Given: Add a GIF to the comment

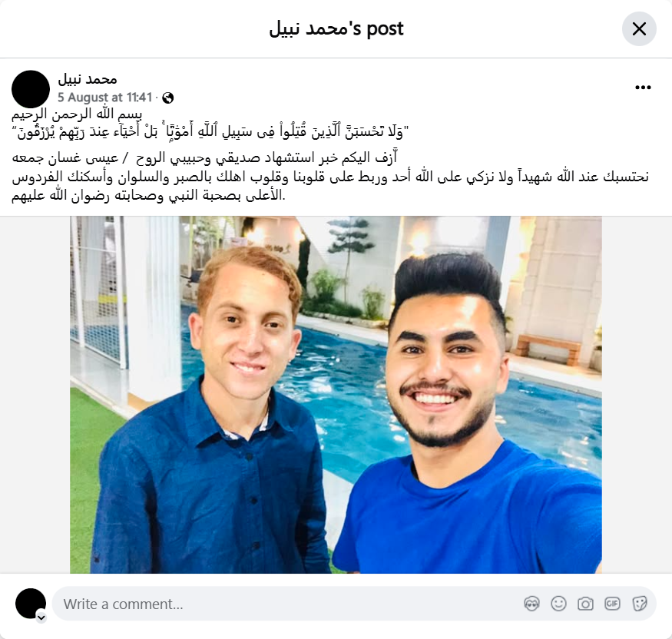Looking at the screenshot, I should pyautogui.click(x=612, y=604).
